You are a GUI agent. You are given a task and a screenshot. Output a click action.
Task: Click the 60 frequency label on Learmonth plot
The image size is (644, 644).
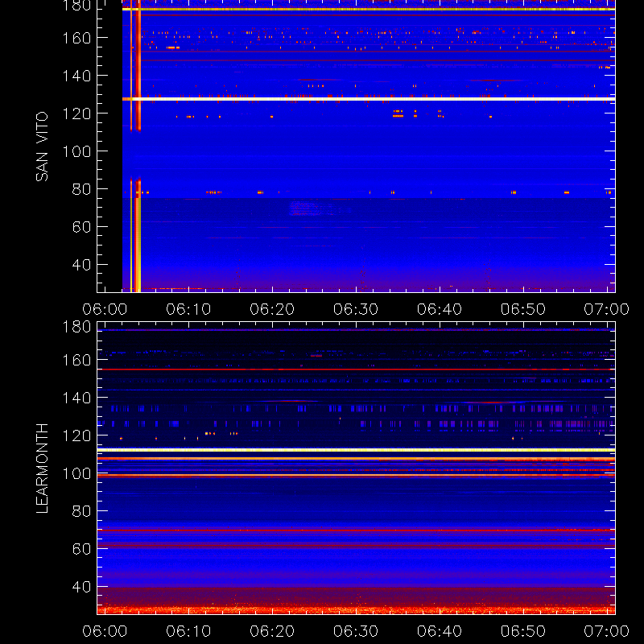(x=82, y=549)
